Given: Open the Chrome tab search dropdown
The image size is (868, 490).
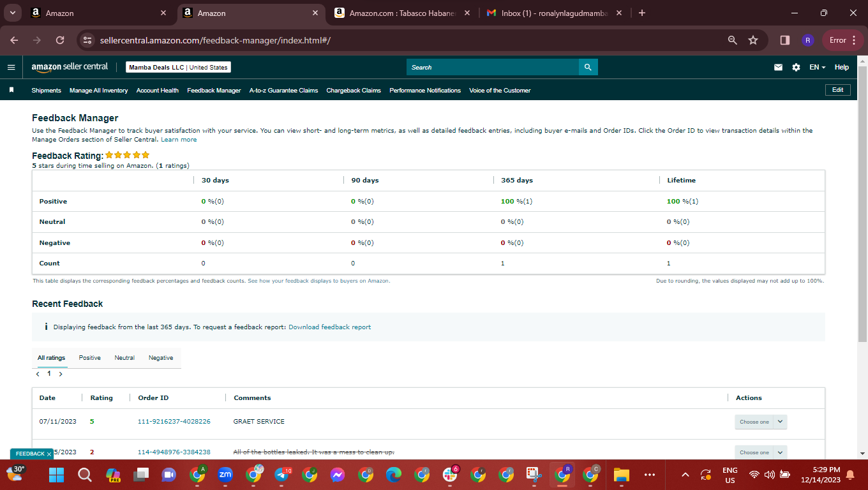Looking at the screenshot, I should (x=13, y=13).
